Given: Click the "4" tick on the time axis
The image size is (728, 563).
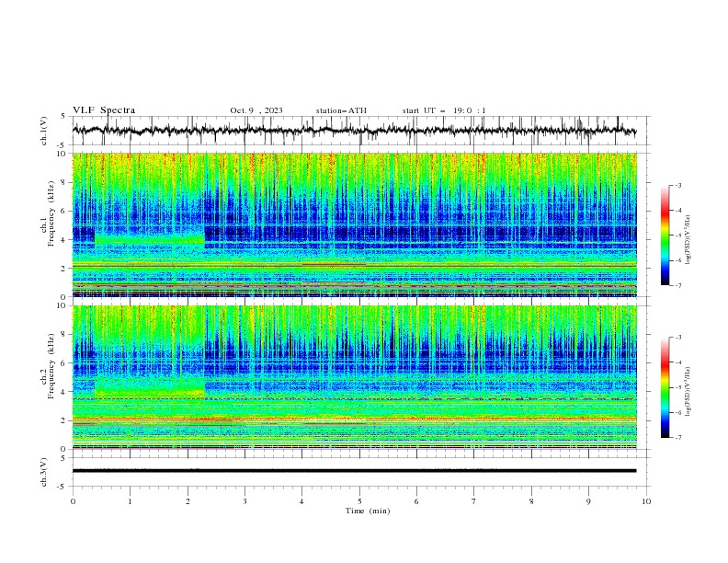Looking at the screenshot, I should click(x=301, y=501).
